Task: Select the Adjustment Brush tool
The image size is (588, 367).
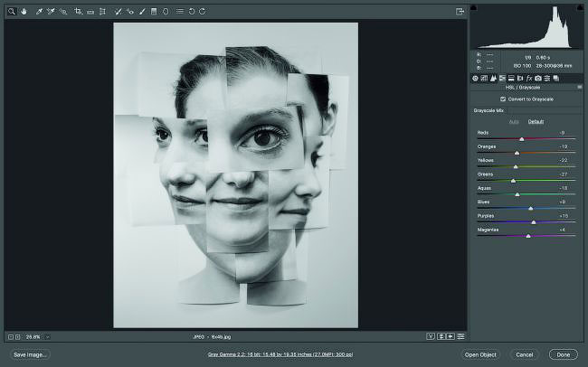Action: pyautogui.click(x=142, y=12)
